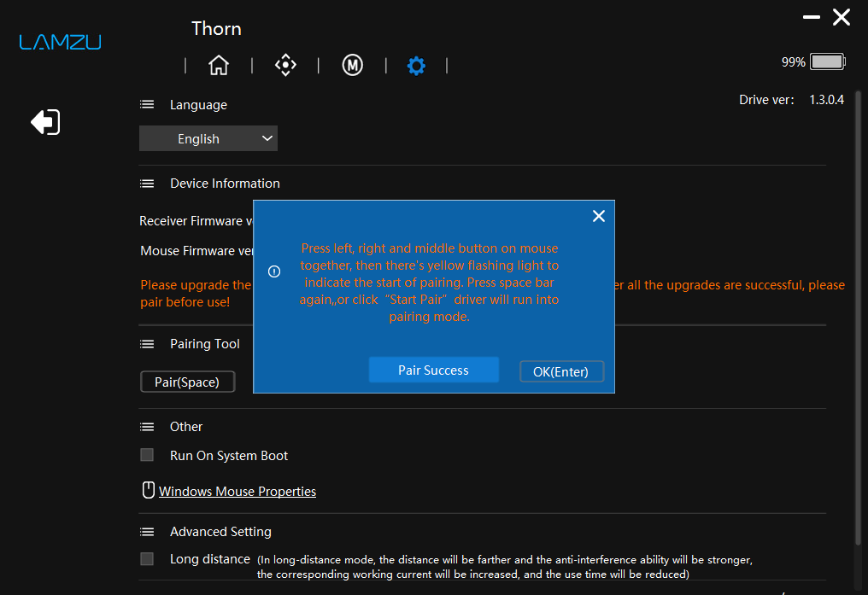
Task: Select the gear Settings tab
Action: pyautogui.click(x=416, y=66)
